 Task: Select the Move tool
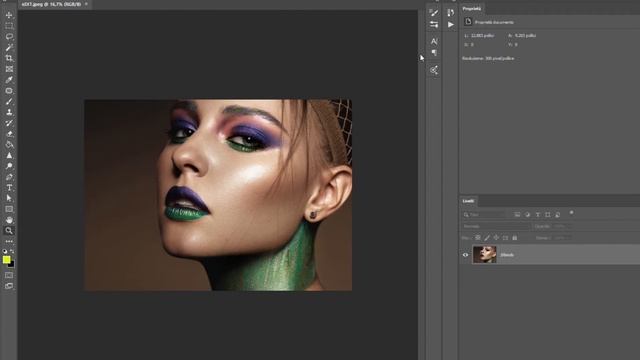coord(9,15)
